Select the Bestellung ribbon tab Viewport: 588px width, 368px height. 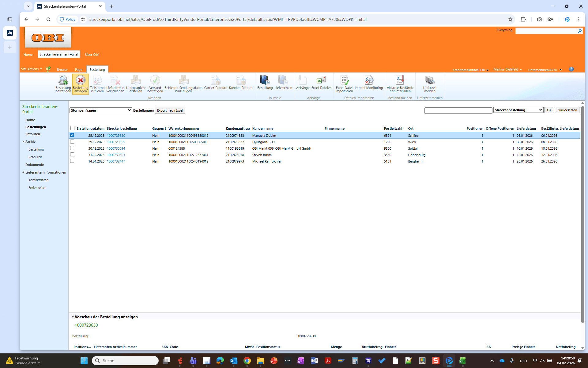(x=97, y=70)
